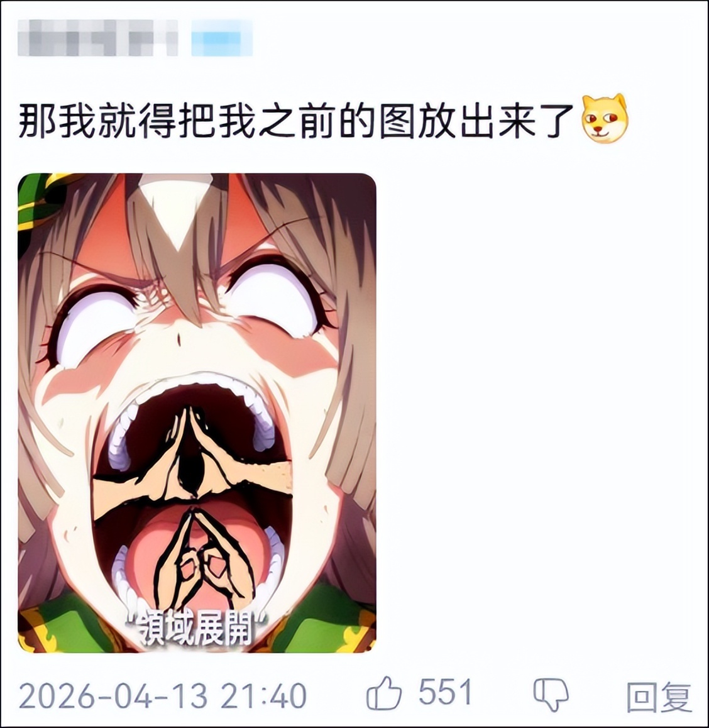Like the comment with thumbs-up icon
Screen dimensions: 709x728
(x=384, y=695)
